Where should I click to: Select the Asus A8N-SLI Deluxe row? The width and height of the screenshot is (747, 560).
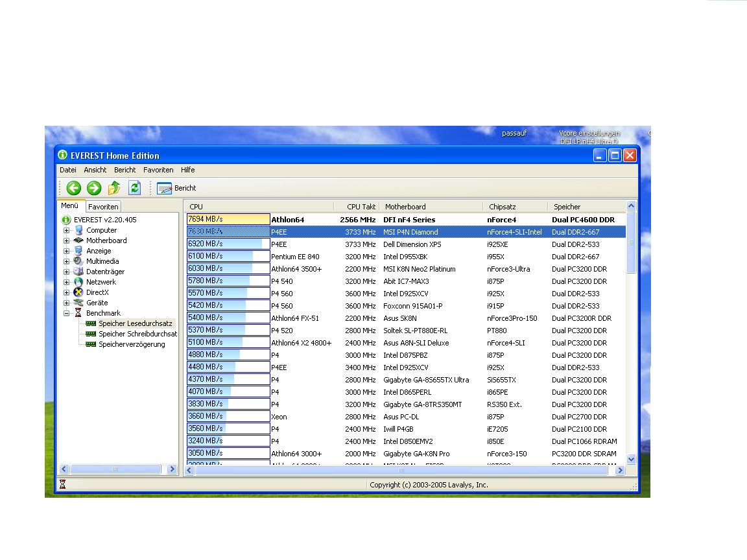406,343
